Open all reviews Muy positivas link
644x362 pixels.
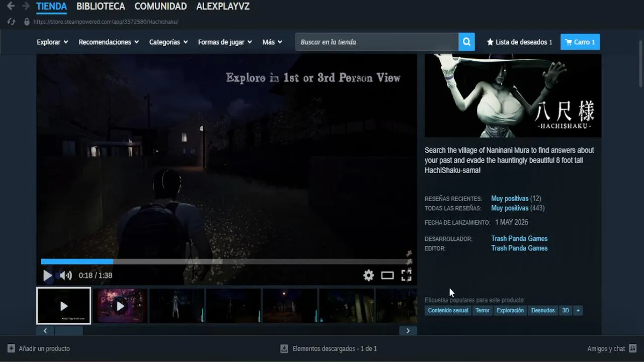(510, 208)
